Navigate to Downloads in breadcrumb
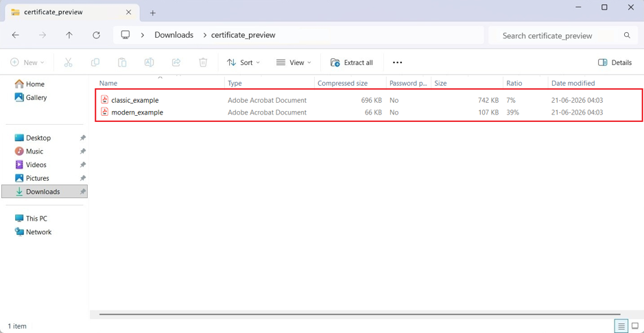This screenshot has width=644, height=333. pos(174,35)
